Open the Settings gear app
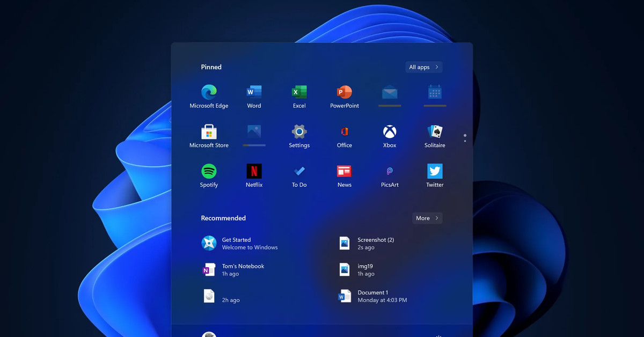This screenshot has height=337, width=644. tap(299, 136)
